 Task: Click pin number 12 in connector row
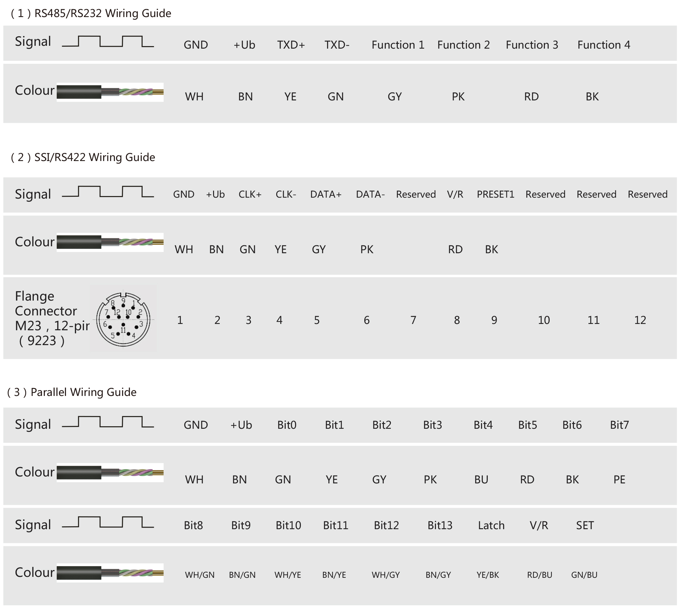point(640,320)
